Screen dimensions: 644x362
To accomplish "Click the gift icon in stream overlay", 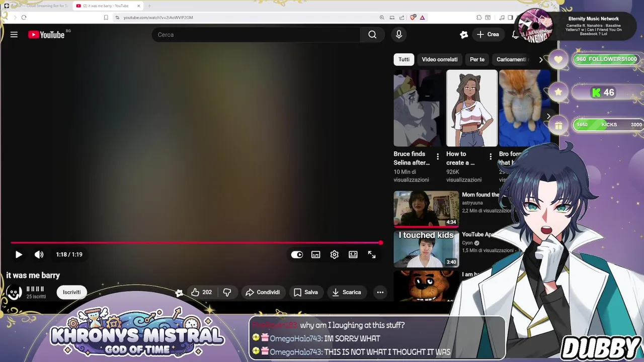I will tap(558, 125).
